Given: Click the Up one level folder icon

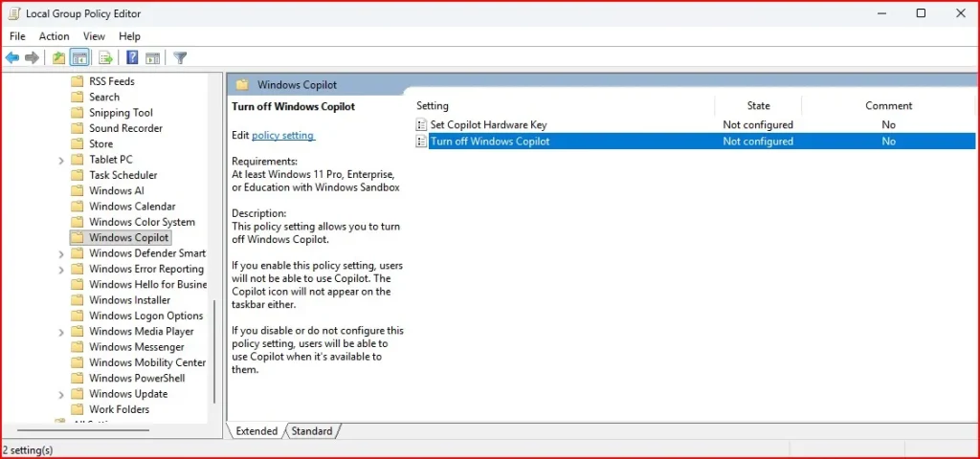Looking at the screenshot, I should (x=58, y=58).
